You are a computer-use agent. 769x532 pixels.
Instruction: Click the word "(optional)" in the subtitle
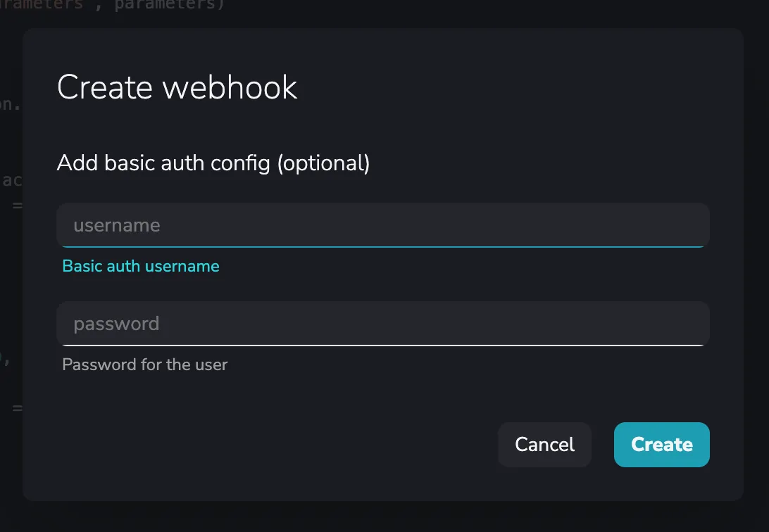pyautogui.click(x=323, y=163)
